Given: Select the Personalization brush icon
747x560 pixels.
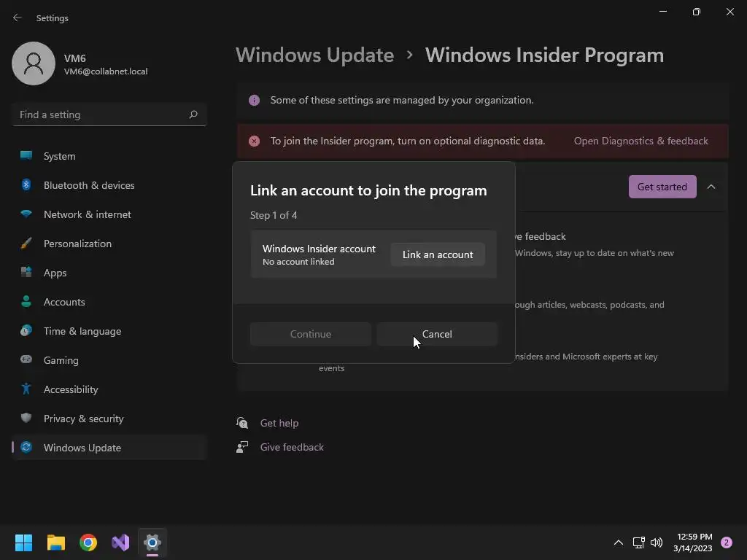Looking at the screenshot, I should click(26, 244).
